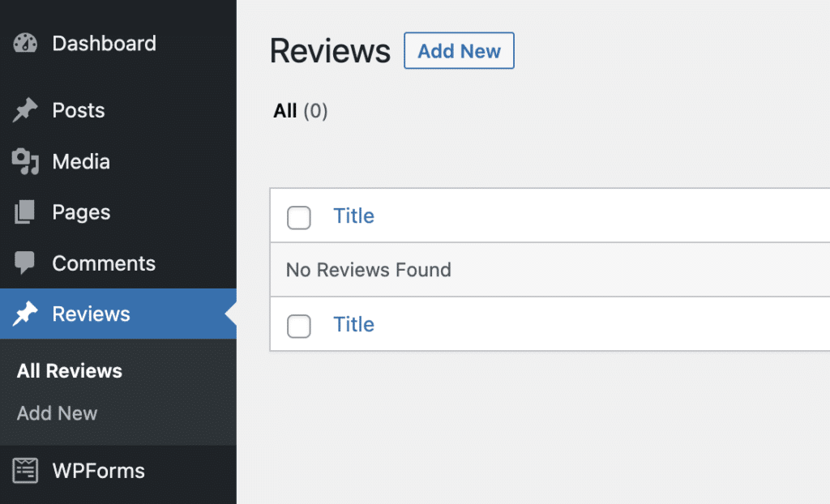The width and height of the screenshot is (830, 504).
Task: Click Add New in the Reviews submenu
Action: point(57,413)
